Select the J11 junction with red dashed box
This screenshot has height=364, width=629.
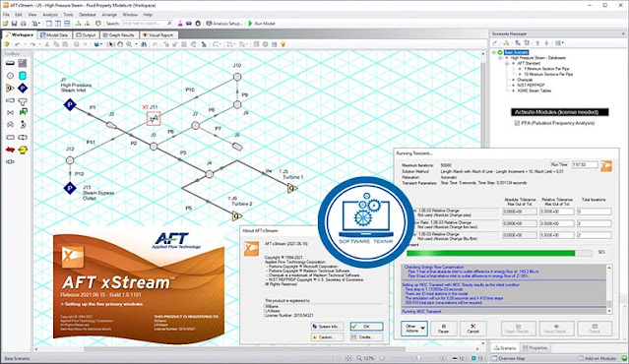coord(154,119)
